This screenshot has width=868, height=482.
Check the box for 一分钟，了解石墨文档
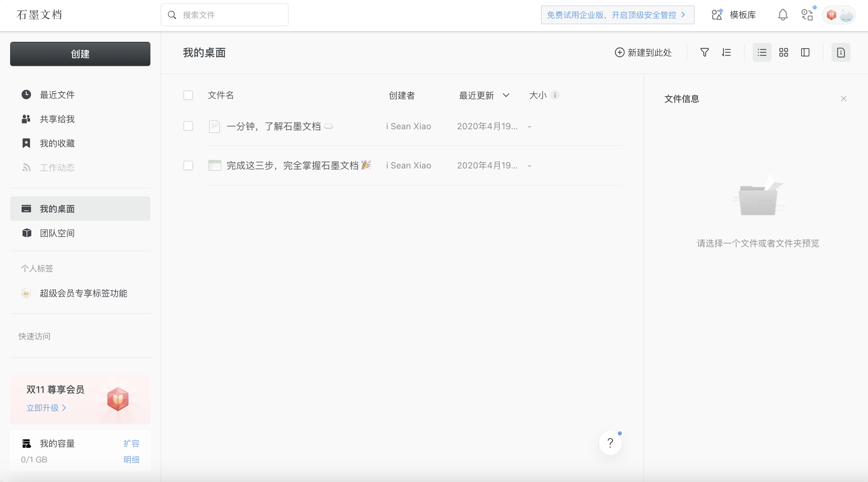pos(188,126)
